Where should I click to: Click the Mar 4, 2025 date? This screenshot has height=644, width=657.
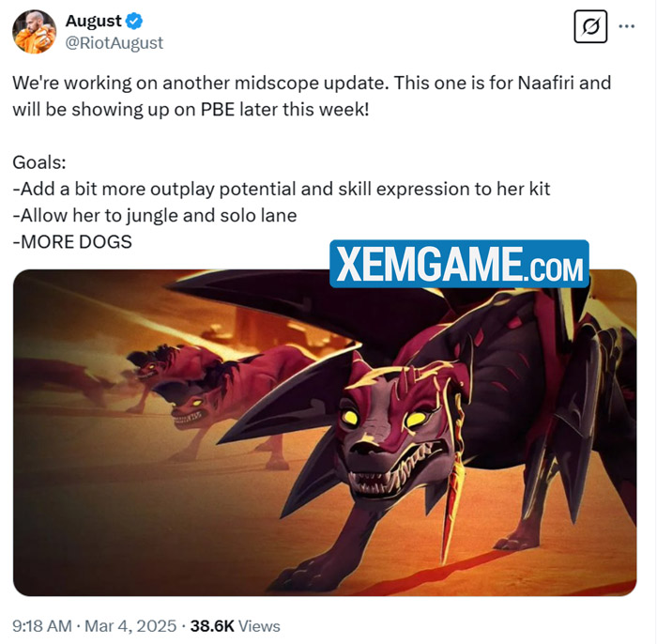click(130, 626)
